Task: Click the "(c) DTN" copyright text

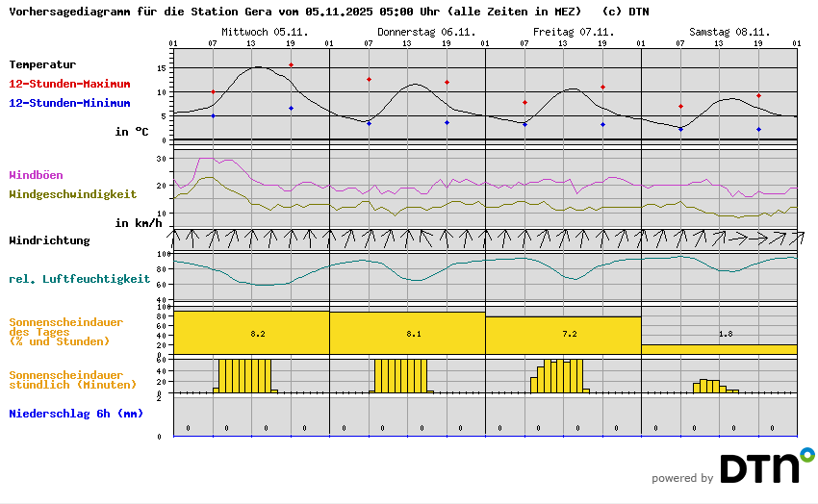Action: tap(626, 12)
